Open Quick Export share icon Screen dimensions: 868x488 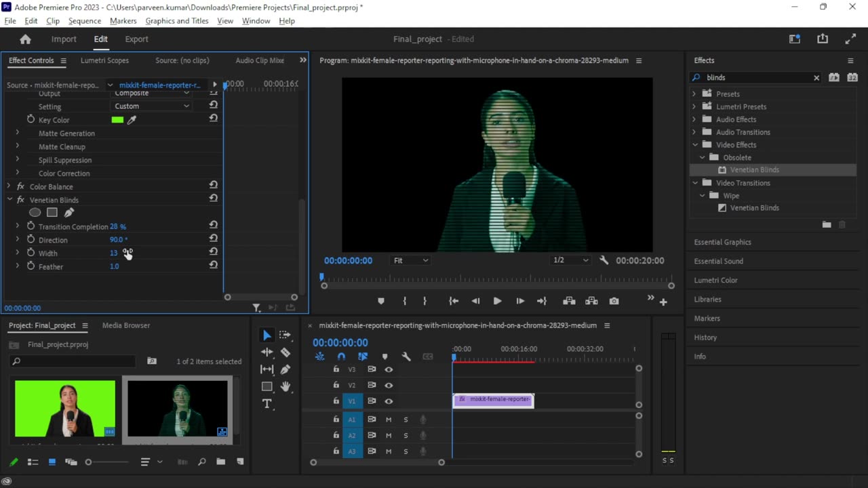click(823, 39)
